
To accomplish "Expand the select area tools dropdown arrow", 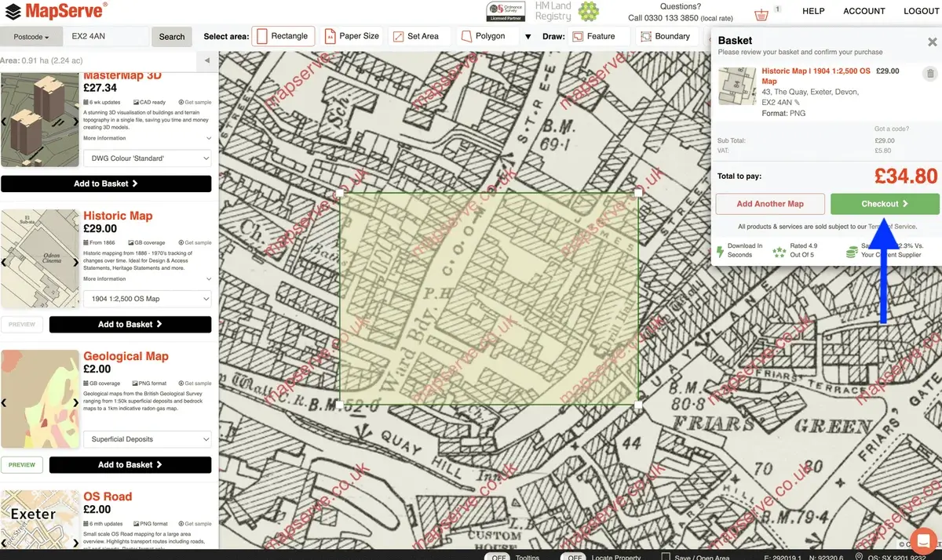I will coord(528,37).
